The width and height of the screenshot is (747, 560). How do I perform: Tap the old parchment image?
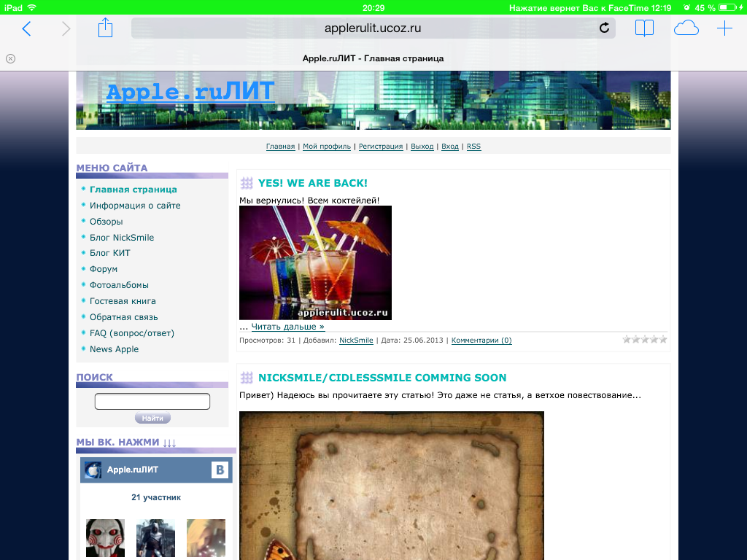[x=392, y=486]
